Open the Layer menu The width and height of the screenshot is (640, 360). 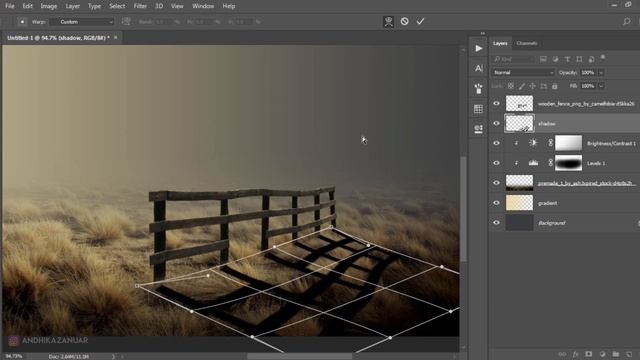tap(73, 6)
